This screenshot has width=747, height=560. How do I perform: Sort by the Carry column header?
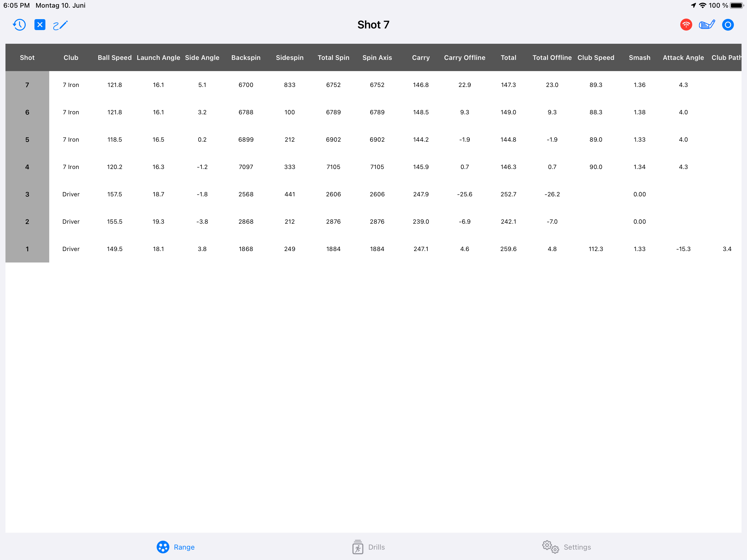(x=421, y=58)
